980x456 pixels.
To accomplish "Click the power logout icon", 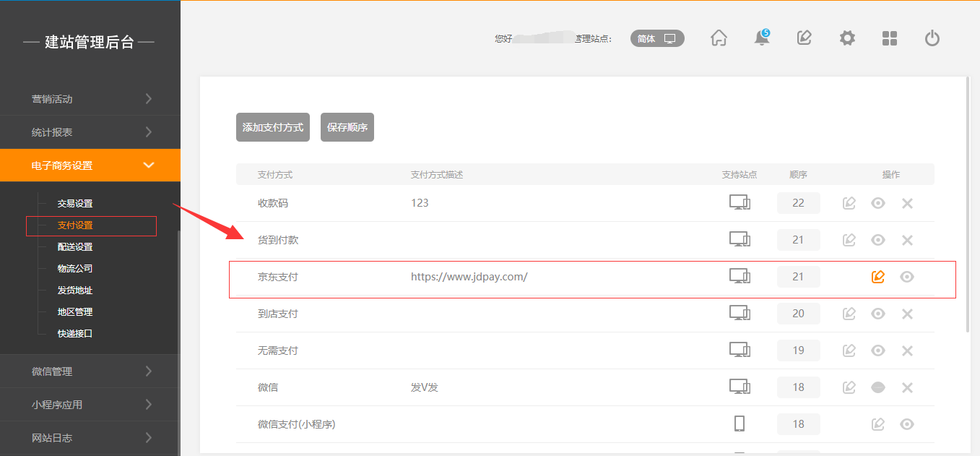I will (932, 38).
